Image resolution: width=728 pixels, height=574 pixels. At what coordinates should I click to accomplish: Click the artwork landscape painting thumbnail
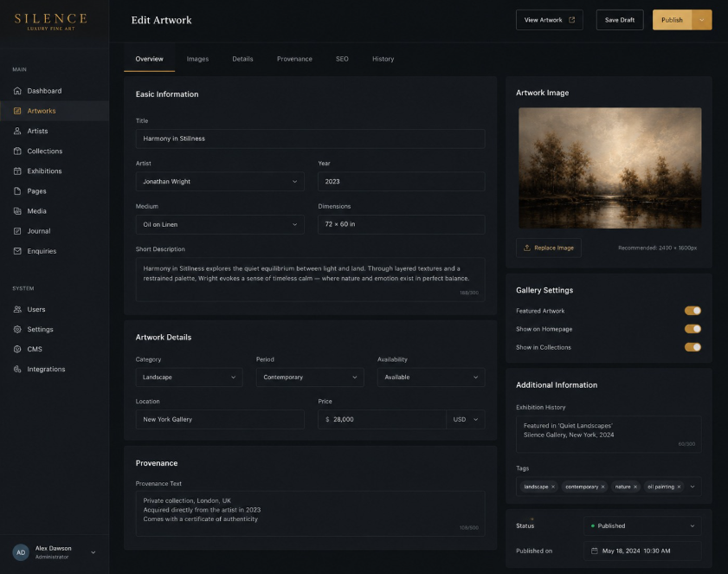click(x=610, y=168)
